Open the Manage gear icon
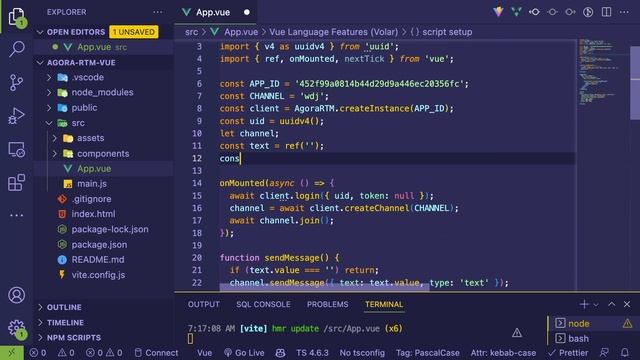 click(x=17, y=328)
